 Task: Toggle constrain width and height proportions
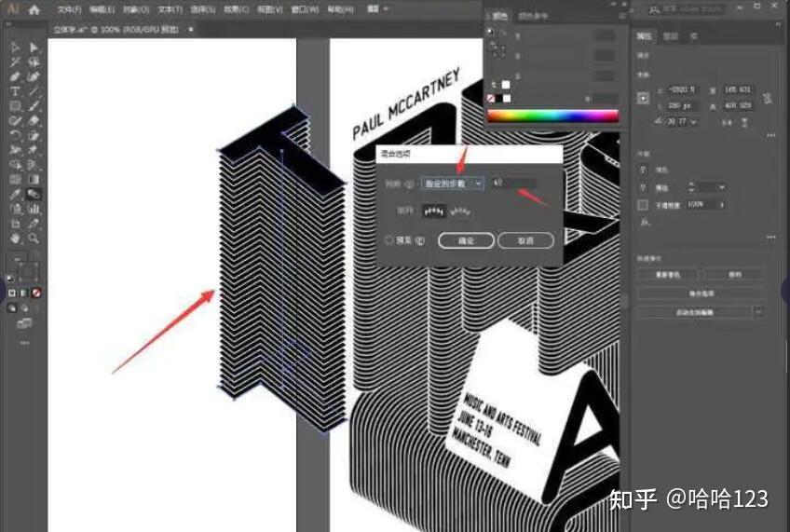pos(768,98)
